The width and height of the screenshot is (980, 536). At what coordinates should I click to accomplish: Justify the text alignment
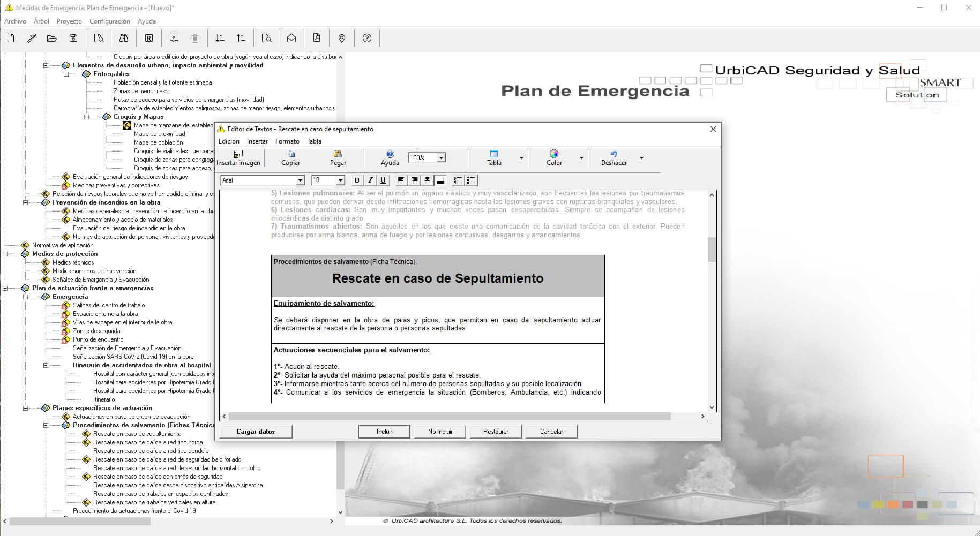tap(440, 180)
